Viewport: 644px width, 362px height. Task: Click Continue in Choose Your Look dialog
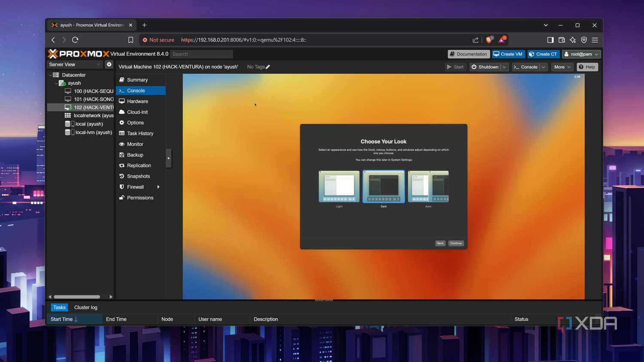[456, 243]
